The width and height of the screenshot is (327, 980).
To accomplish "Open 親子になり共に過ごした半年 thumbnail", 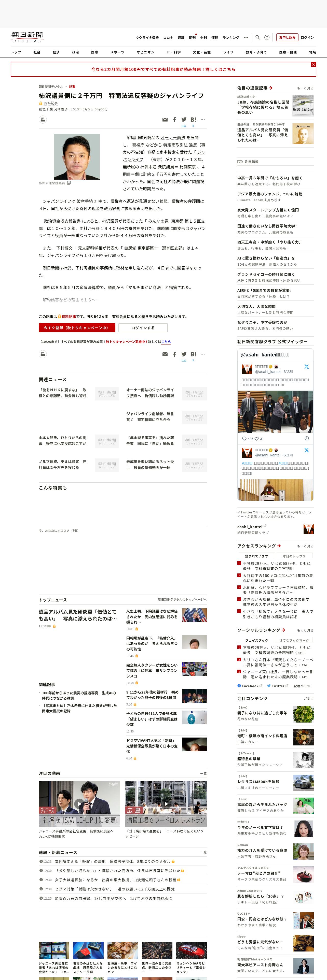I will pyautogui.click(x=303, y=714).
